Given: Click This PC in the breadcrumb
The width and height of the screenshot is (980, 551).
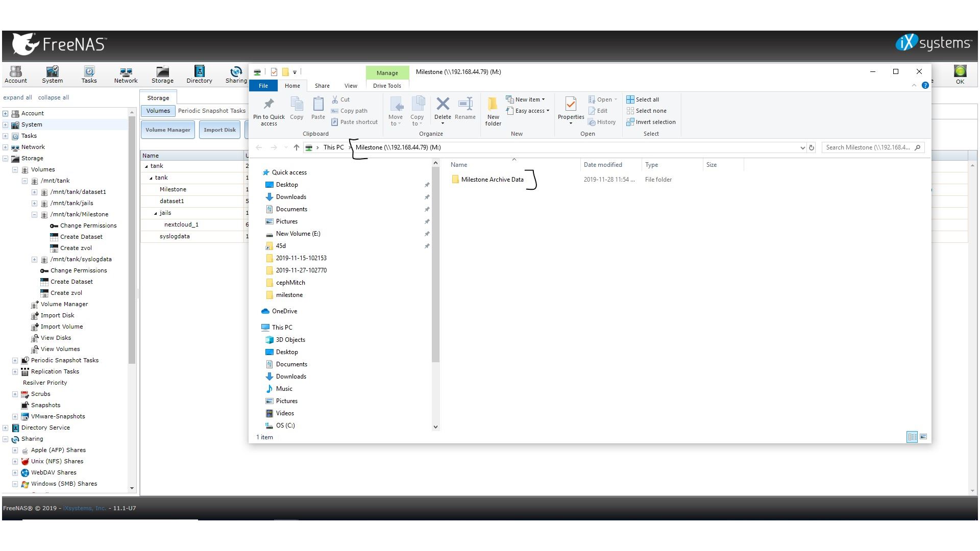Looking at the screenshot, I should point(333,147).
